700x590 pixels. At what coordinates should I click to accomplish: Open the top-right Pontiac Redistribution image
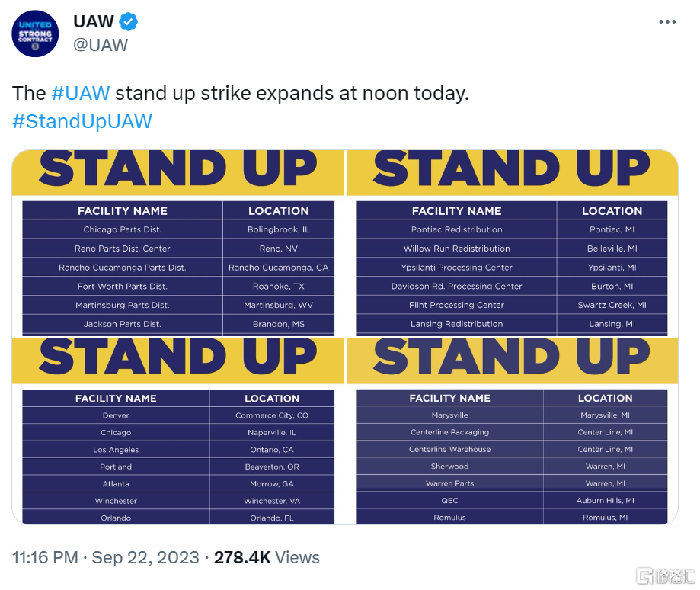click(512, 243)
